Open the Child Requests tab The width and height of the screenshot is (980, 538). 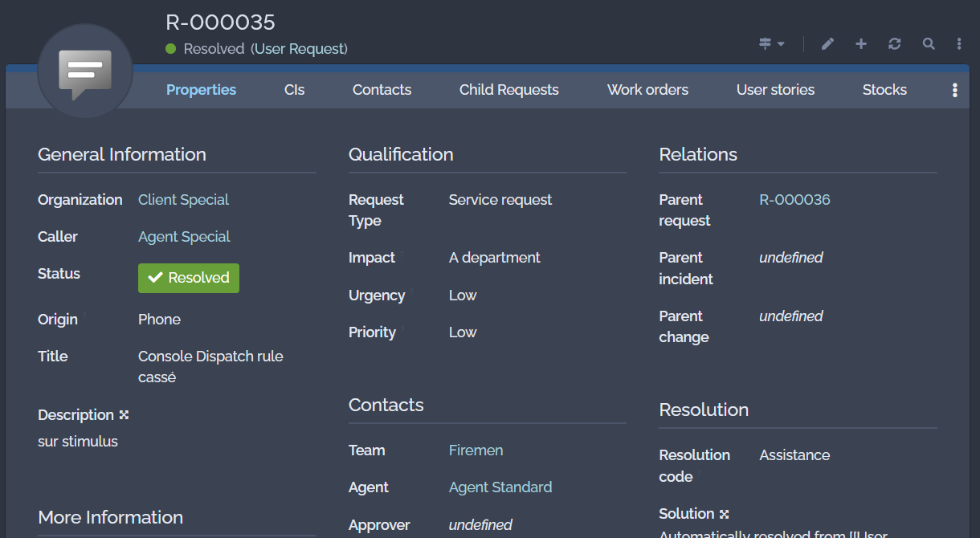pyautogui.click(x=508, y=90)
